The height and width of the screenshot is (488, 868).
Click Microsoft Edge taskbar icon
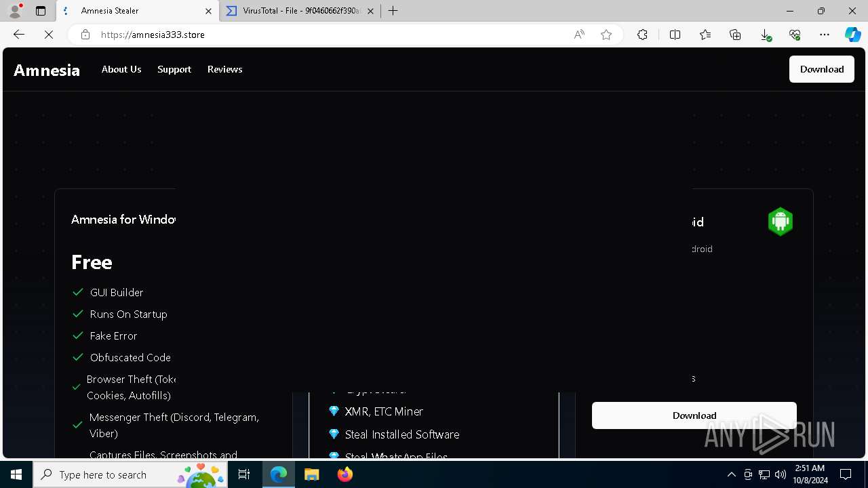tap(279, 474)
